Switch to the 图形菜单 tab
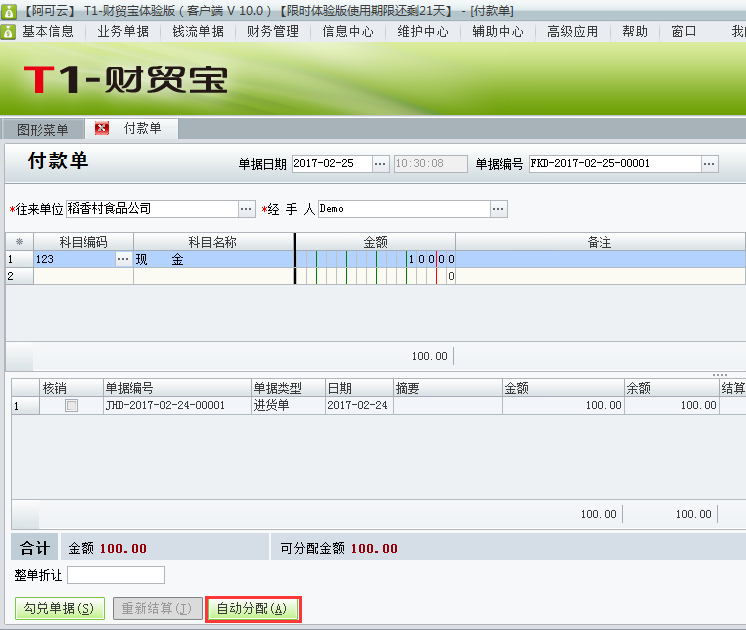This screenshot has height=630, width=746. [x=43, y=129]
